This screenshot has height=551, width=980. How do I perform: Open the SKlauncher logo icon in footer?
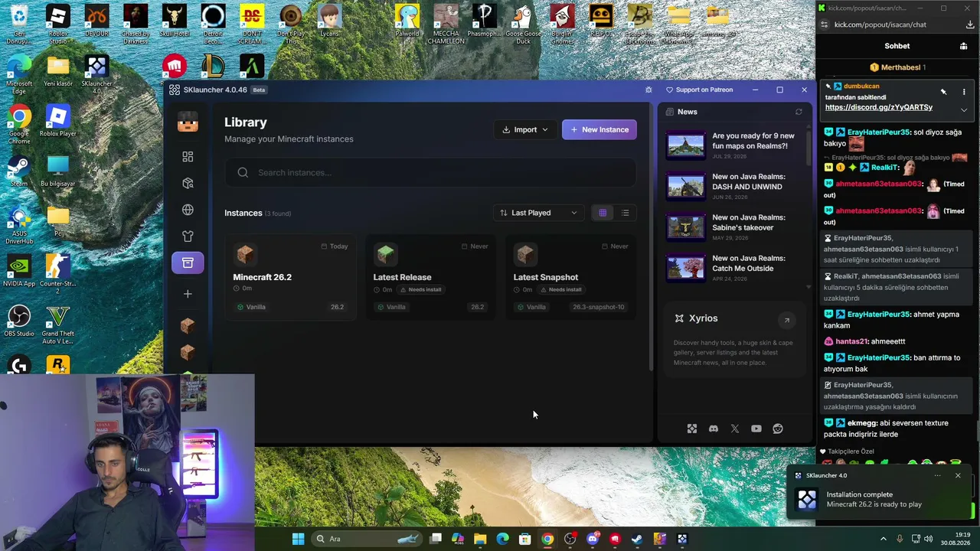pyautogui.click(x=692, y=429)
